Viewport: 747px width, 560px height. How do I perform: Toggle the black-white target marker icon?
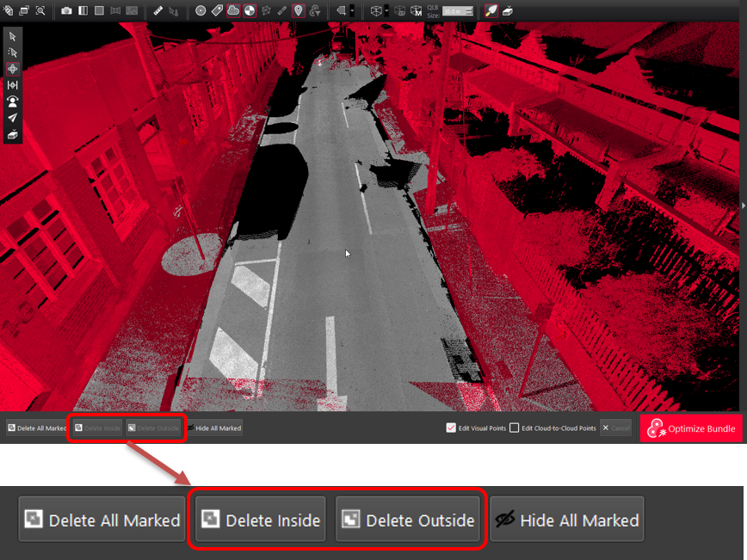tap(249, 10)
